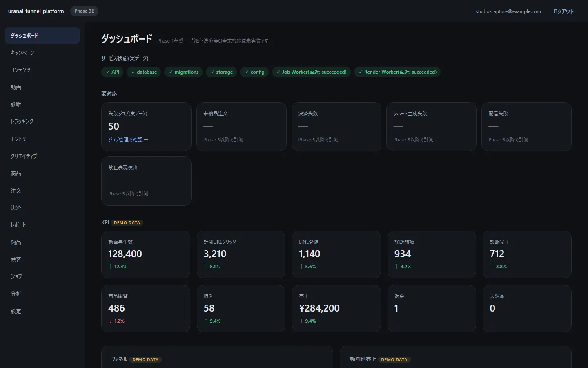
Task: Click the DEMO DATA badge beside KPI
Action: (x=127, y=223)
